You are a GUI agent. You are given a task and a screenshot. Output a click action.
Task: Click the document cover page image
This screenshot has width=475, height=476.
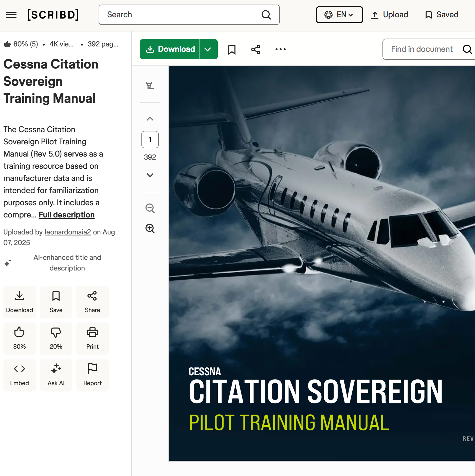click(x=322, y=263)
